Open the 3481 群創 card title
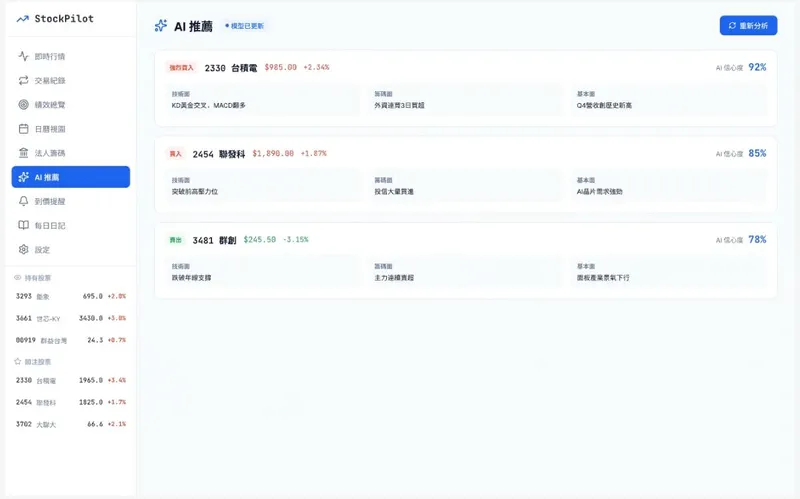800x499 pixels. point(214,240)
